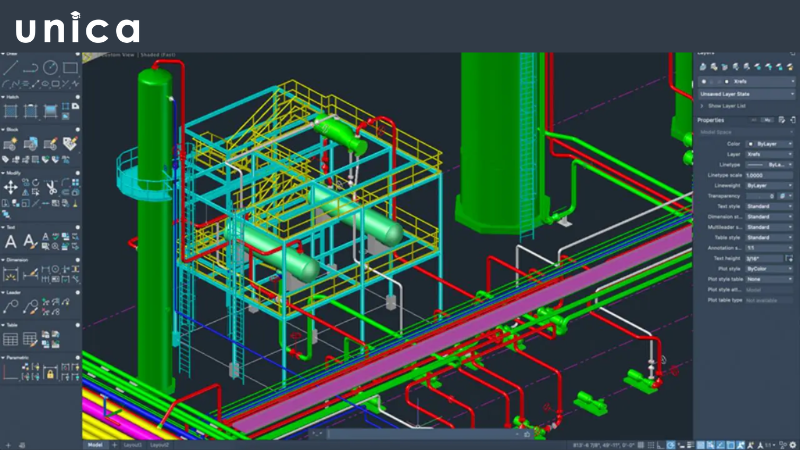Screen dimensions: 800x450
Task: Switch to the Model tab
Action: [x=95, y=445]
